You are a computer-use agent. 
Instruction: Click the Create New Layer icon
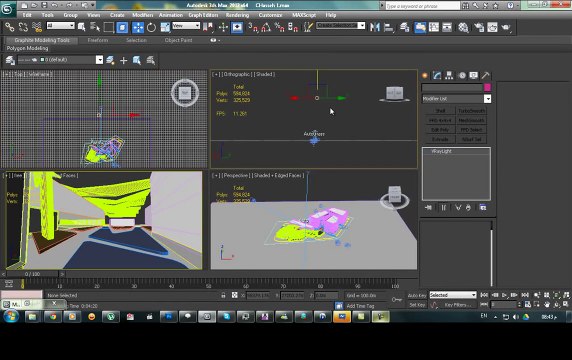110,60
